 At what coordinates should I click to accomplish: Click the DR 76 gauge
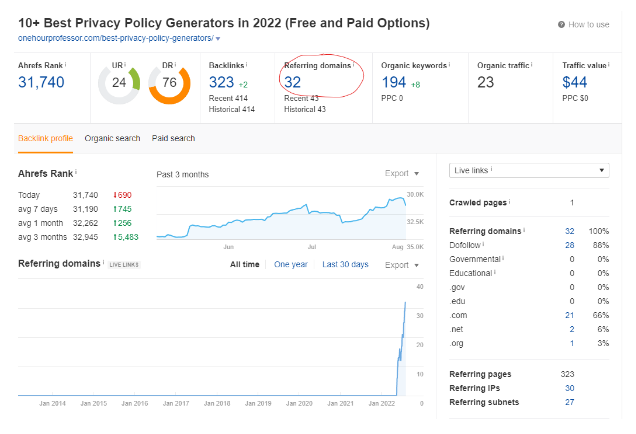click(170, 84)
